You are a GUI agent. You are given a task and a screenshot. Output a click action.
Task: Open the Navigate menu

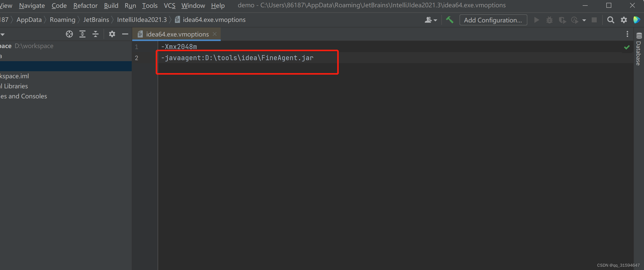click(32, 6)
